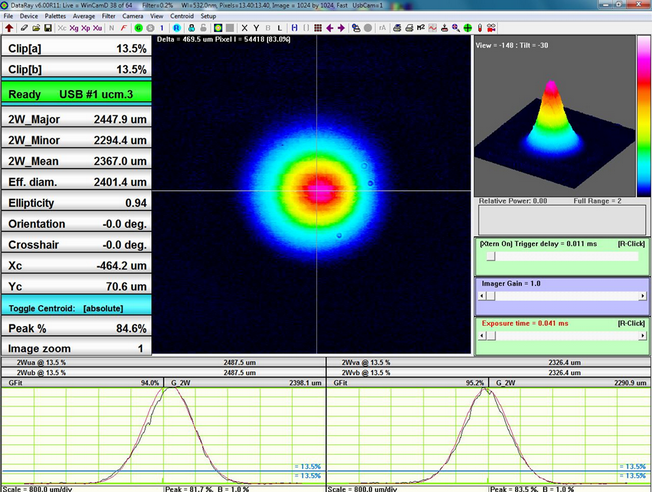Click the red video camera icon
This screenshot has height=492, width=652.
pos(492,28)
